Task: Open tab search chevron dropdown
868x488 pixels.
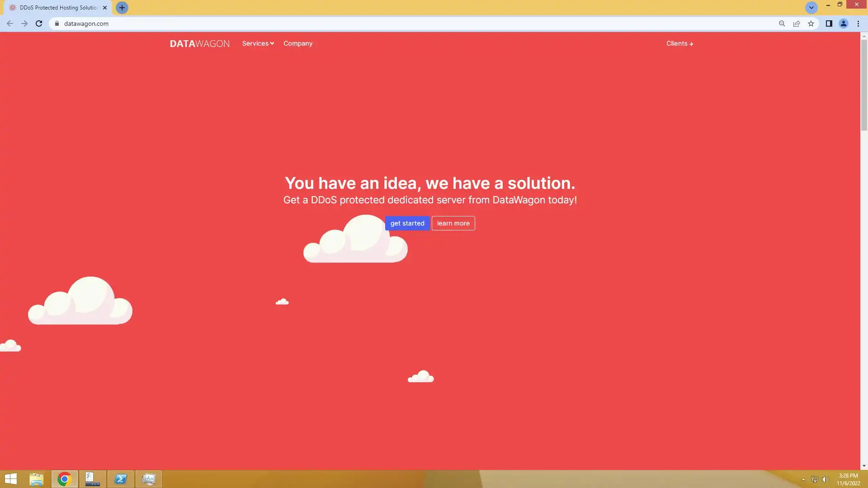Action: [x=811, y=8]
